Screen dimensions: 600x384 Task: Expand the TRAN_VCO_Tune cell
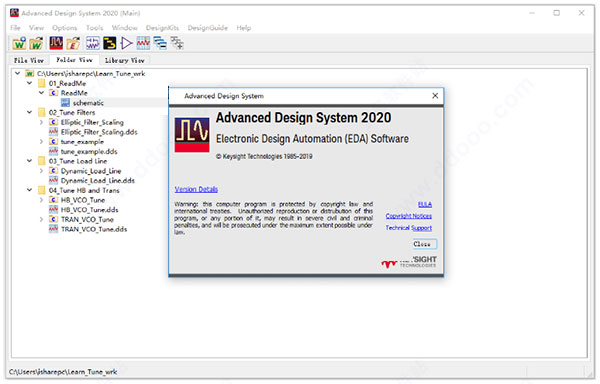(41, 219)
